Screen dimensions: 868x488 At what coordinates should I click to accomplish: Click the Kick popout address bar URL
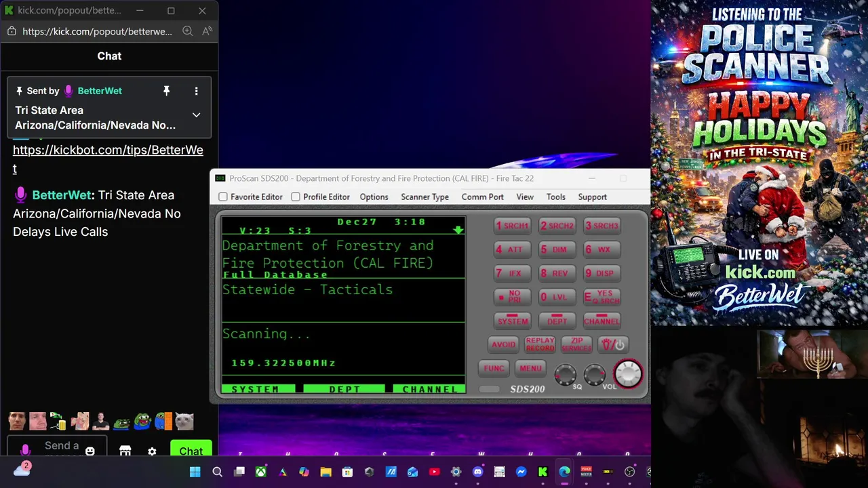tap(97, 31)
